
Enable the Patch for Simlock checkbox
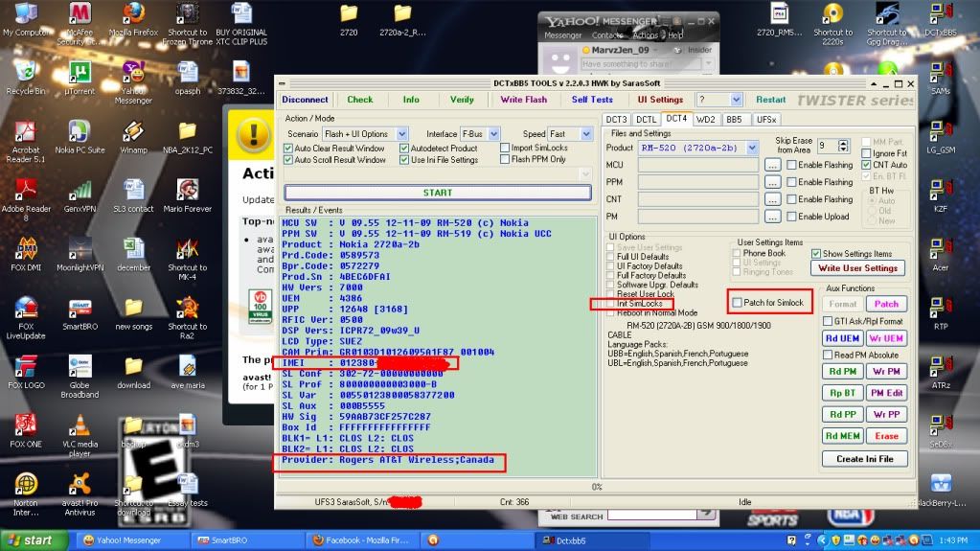(x=738, y=302)
